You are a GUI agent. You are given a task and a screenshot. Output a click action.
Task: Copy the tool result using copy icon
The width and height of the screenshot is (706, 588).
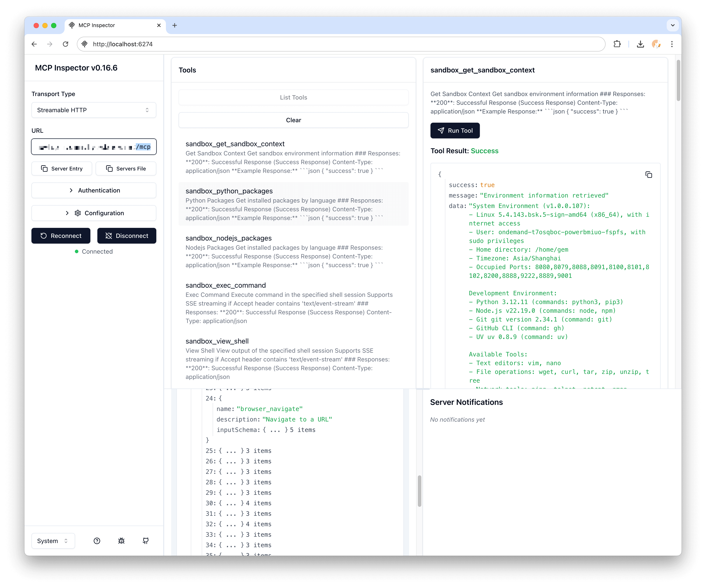[x=649, y=174]
